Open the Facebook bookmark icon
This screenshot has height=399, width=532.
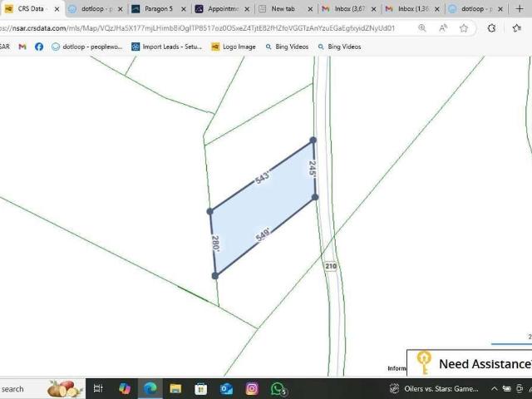tap(39, 47)
